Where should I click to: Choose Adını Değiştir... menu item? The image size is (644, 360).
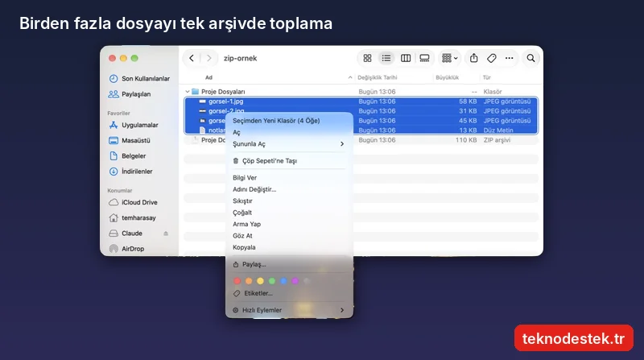pos(289,189)
